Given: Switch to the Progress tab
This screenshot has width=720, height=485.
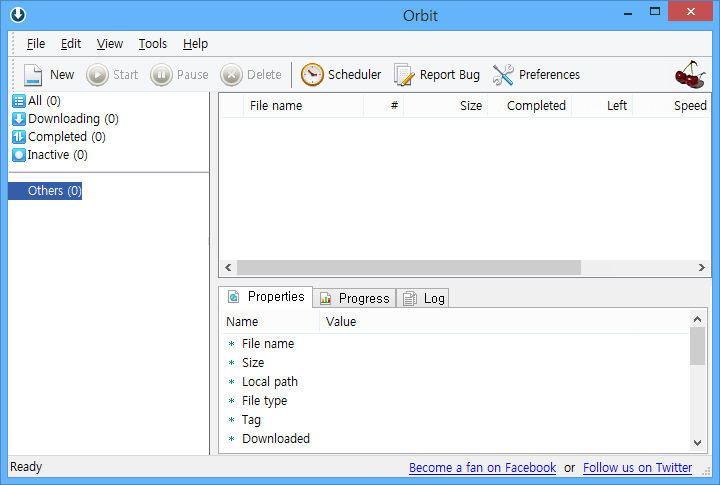Looking at the screenshot, I should point(354,299).
